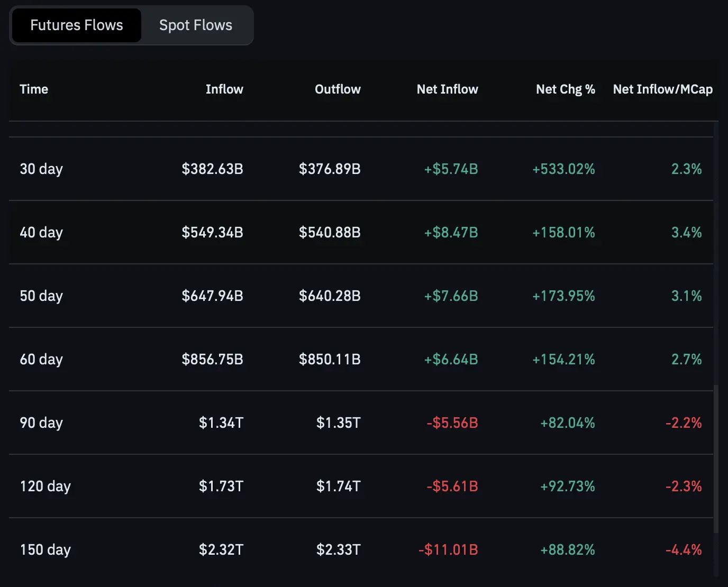Viewport: 728px width, 587px height.
Task: Select the 90 day row label
Action: click(x=41, y=423)
